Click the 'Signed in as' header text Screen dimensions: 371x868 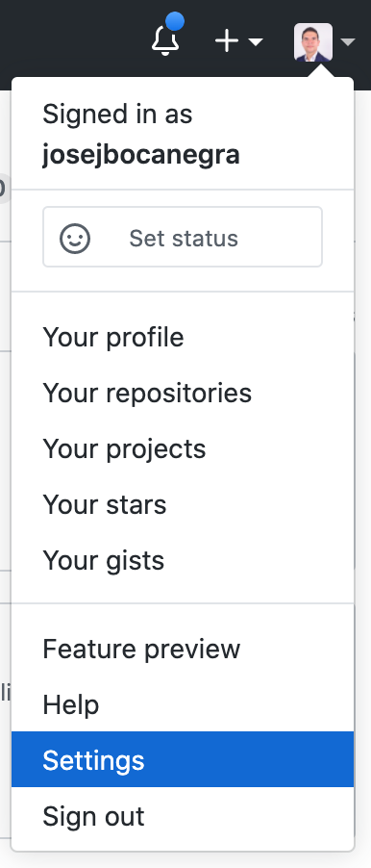point(117,115)
